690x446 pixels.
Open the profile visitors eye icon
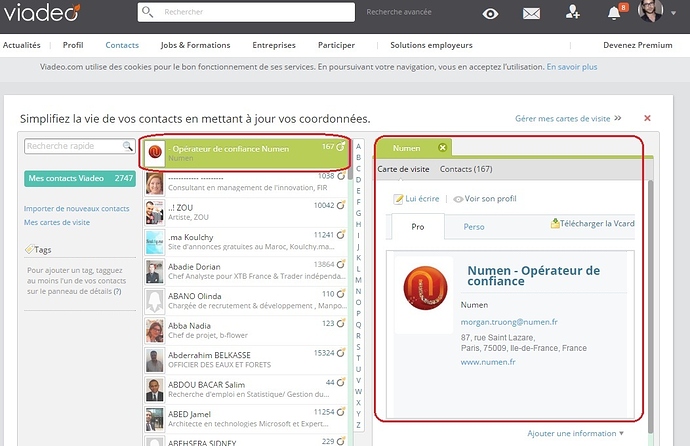click(490, 14)
